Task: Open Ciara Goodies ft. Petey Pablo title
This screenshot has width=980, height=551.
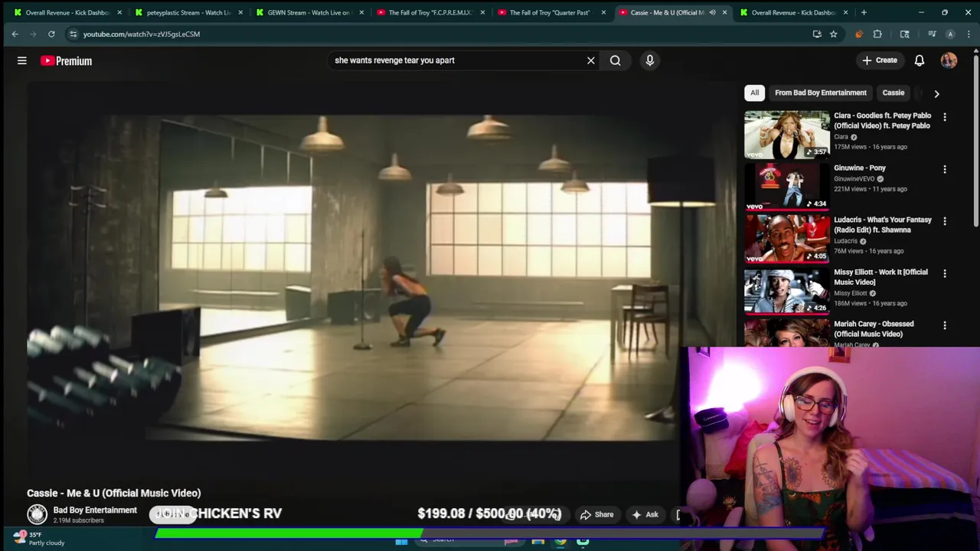Action: click(x=882, y=121)
